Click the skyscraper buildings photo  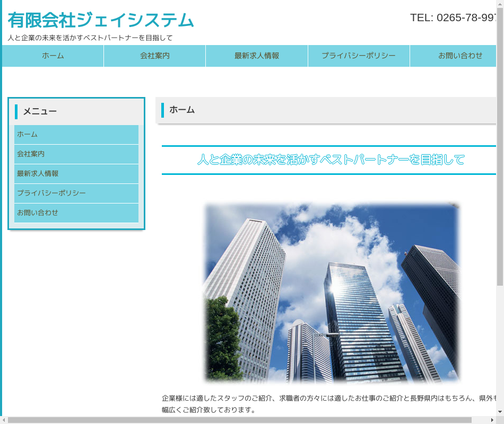coord(332,292)
